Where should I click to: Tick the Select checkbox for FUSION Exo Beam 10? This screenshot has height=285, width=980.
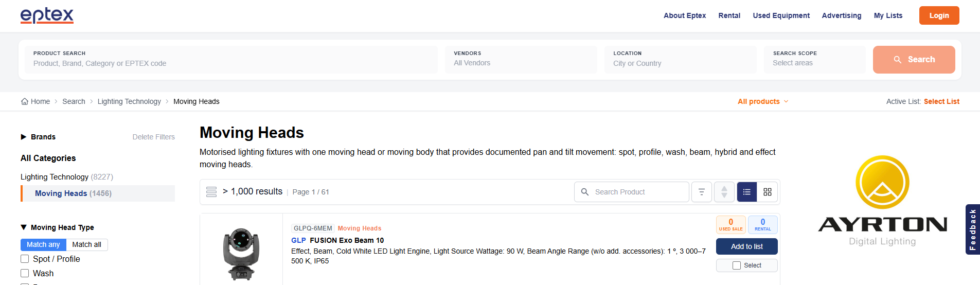[737, 265]
